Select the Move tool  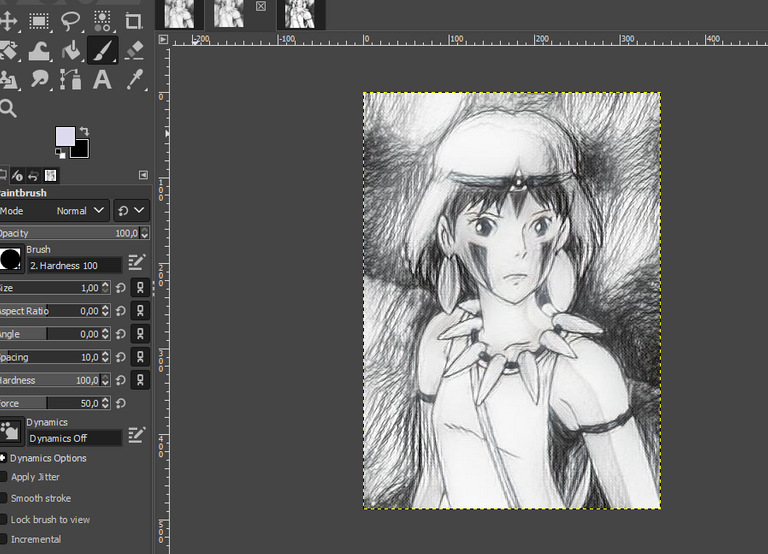click(8, 21)
